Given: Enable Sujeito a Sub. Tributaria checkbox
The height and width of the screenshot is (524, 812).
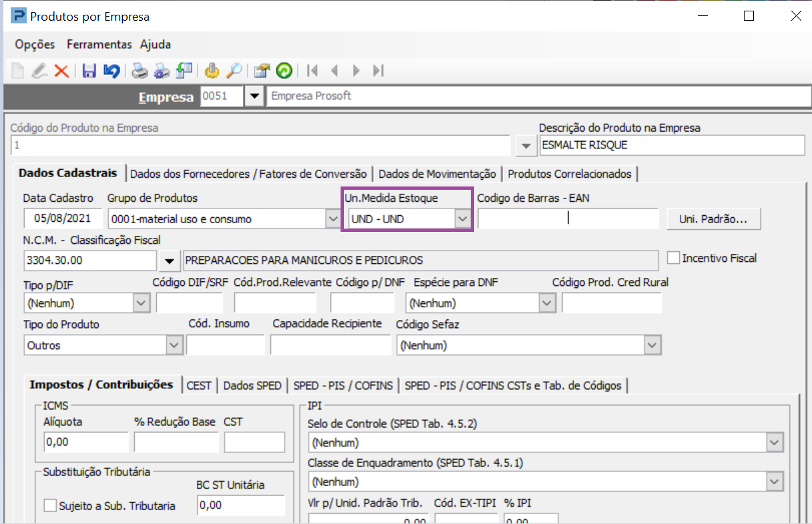Looking at the screenshot, I should [x=50, y=506].
